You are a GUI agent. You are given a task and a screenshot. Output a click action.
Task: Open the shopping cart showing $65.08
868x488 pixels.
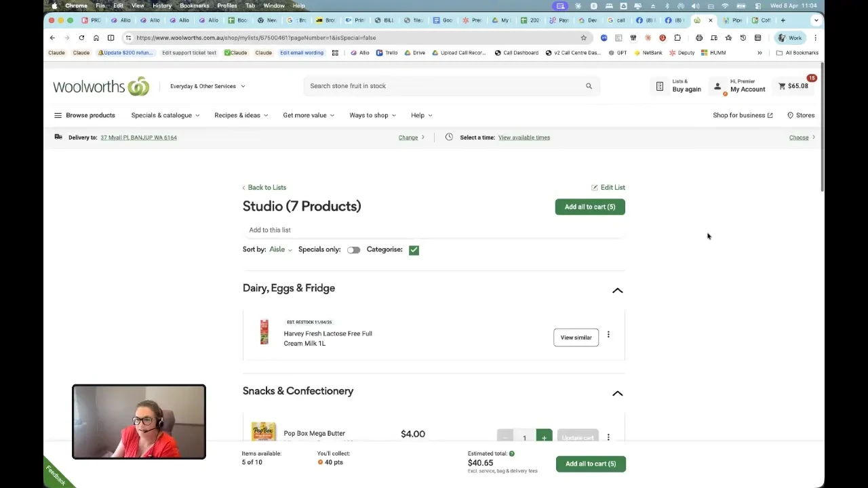(793, 86)
